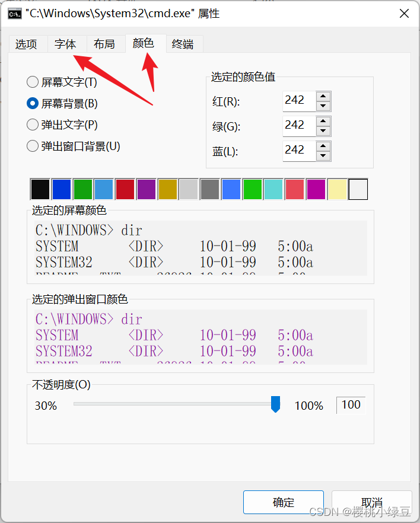This screenshot has height=523, width=420.
Task: Decrease the red value with down arrow
Action: pyautogui.click(x=323, y=106)
